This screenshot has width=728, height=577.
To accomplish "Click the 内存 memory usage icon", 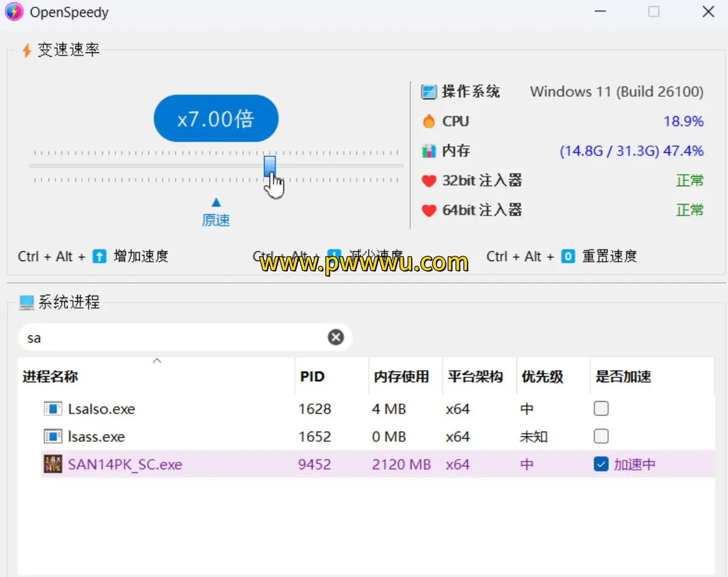I will (428, 151).
